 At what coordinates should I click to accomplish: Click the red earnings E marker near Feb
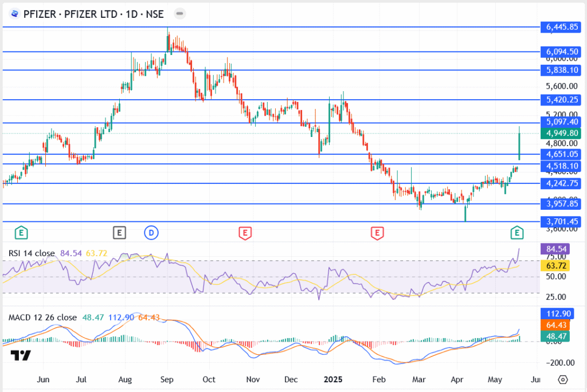[377, 233]
